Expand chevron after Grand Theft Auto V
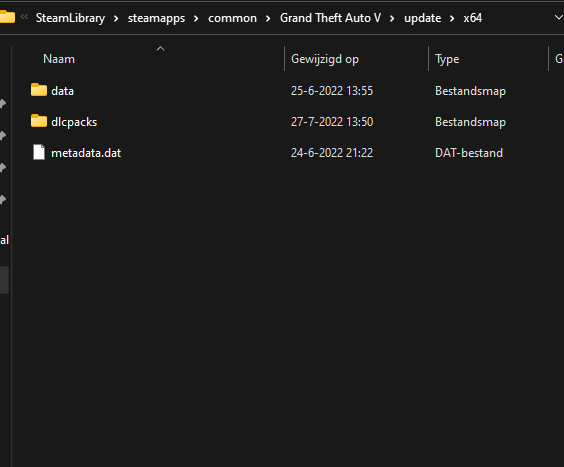This screenshot has width=564, height=467. (x=392, y=18)
